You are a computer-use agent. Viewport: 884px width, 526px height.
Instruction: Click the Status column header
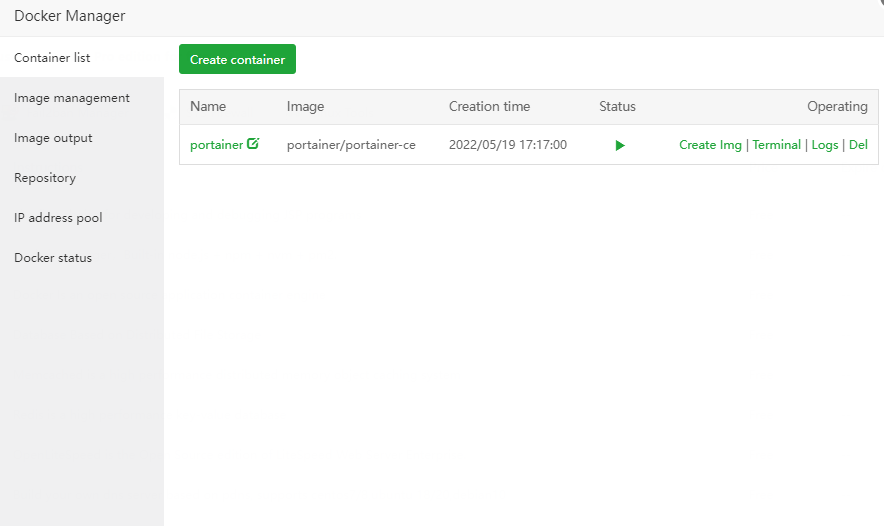click(617, 107)
